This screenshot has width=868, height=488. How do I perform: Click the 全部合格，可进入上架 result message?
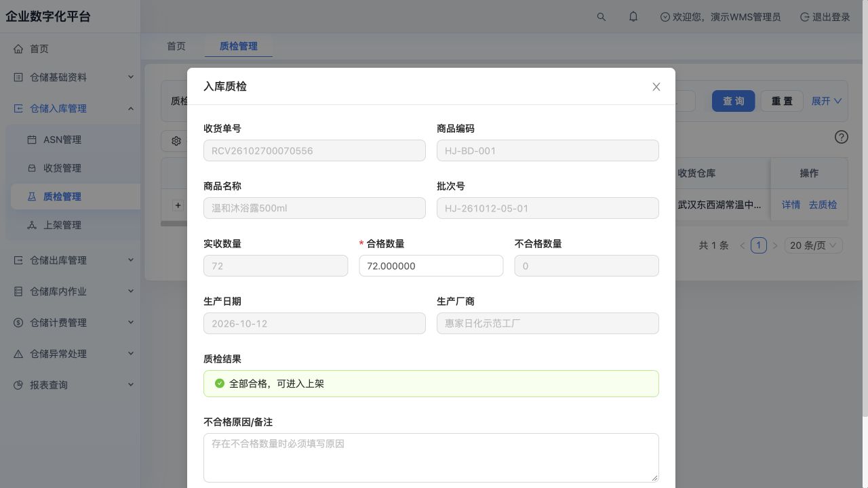(x=431, y=384)
